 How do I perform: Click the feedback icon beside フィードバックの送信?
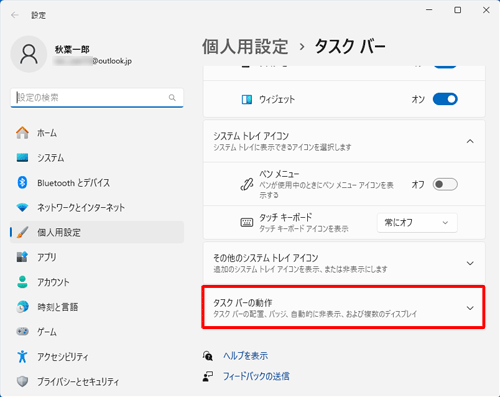(x=208, y=376)
